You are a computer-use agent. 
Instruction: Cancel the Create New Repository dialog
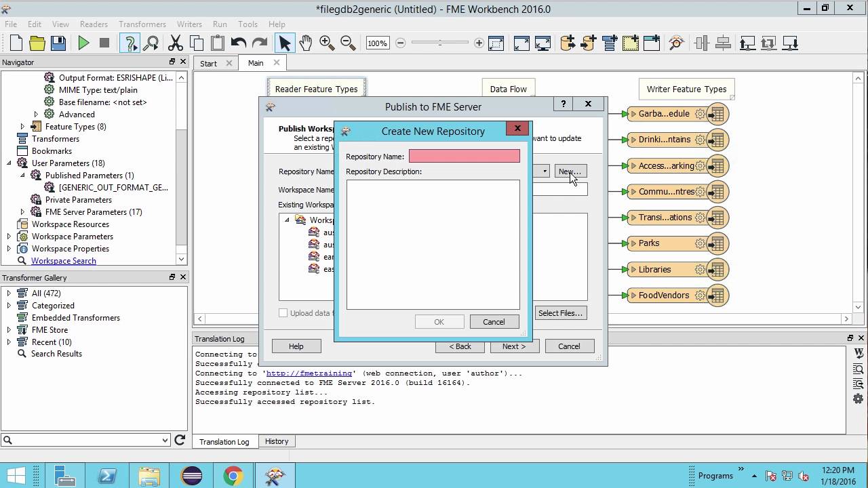click(494, 322)
